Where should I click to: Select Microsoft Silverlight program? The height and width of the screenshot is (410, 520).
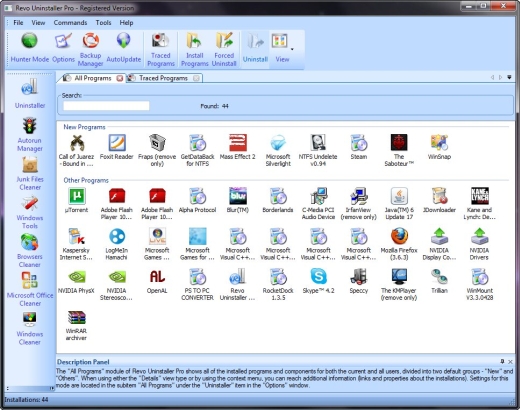[278, 150]
